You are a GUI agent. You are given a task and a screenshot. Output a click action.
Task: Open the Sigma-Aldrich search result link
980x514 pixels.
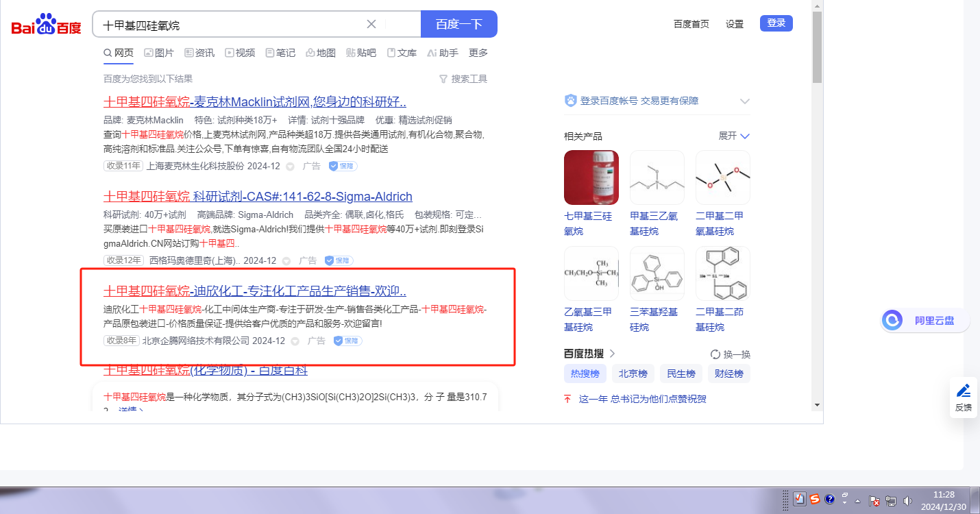pos(258,197)
